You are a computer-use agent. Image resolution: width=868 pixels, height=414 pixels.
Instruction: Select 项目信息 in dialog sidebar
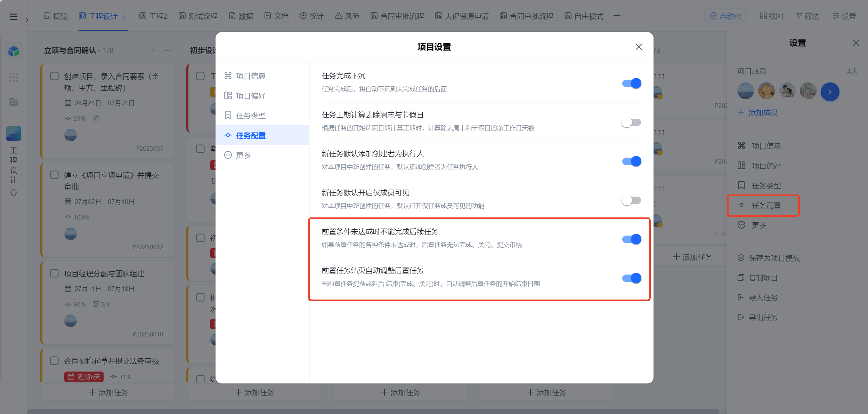[262, 76]
